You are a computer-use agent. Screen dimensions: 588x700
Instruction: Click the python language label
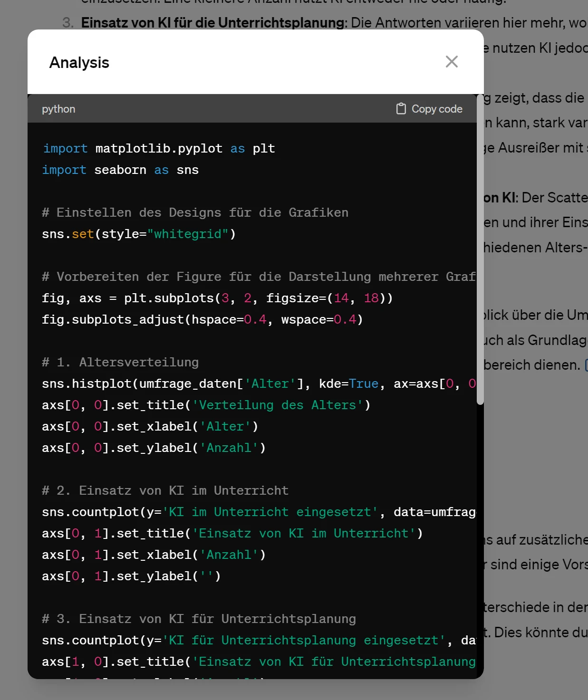pyautogui.click(x=58, y=109)
